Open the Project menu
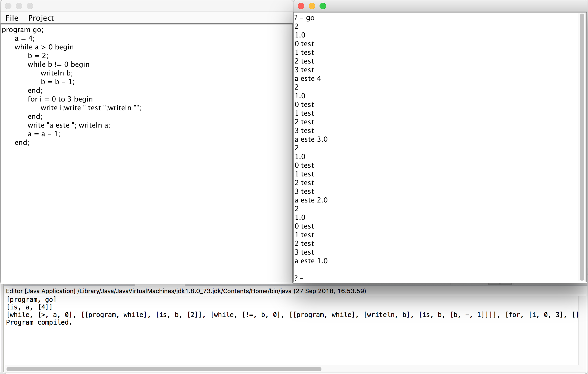Screen dimensions: 588x374 tap(41, 18)
